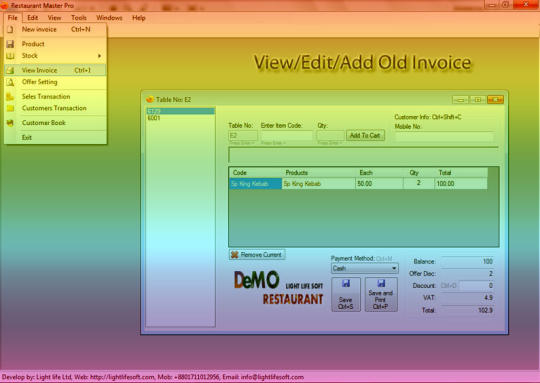Open Sales Transaction menu entry
Viewport: 540px width, 383px height.
pyautogui.click(x=55, y=97)
